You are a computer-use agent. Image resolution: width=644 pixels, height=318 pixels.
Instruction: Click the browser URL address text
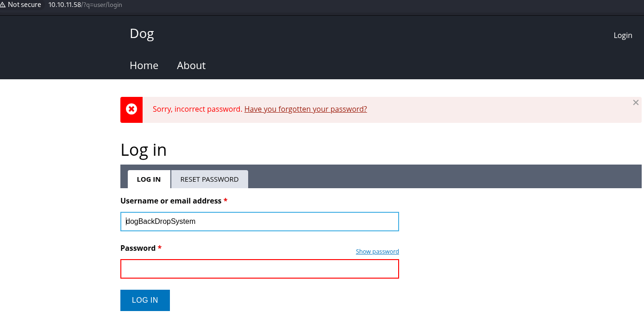(x=85, y=5)
